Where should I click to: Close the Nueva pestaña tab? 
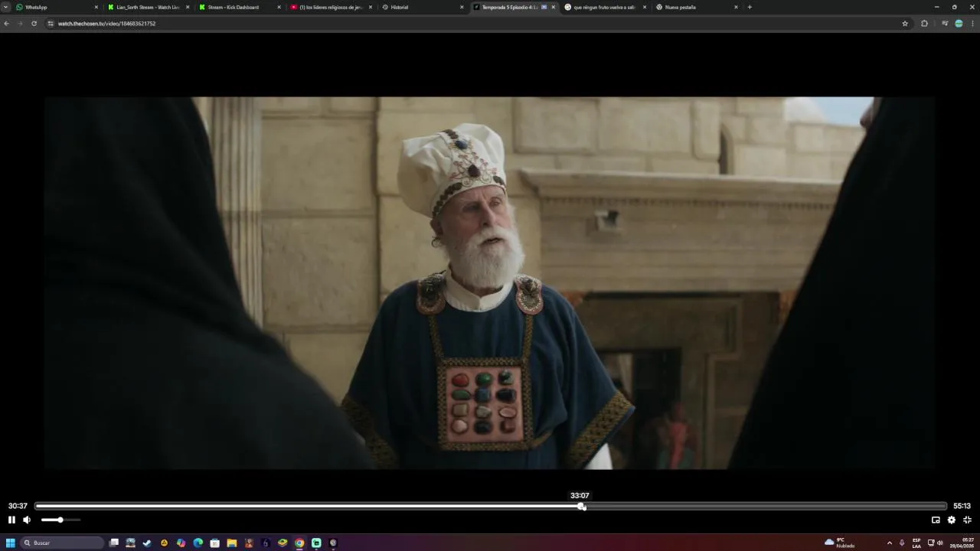(737, 7)
